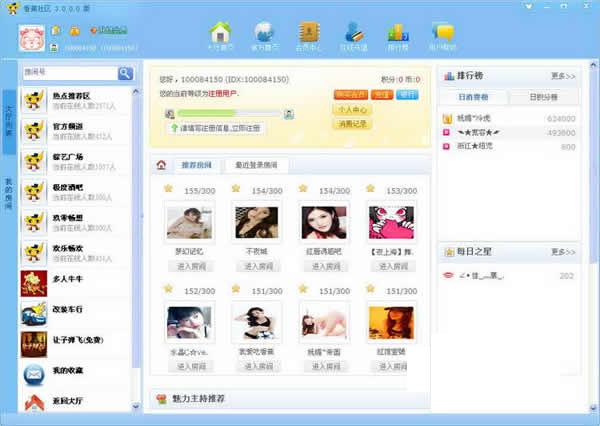600x426 pixels.
Task: Click the ranking row showing 493000
Action: (x=509, y=133)
